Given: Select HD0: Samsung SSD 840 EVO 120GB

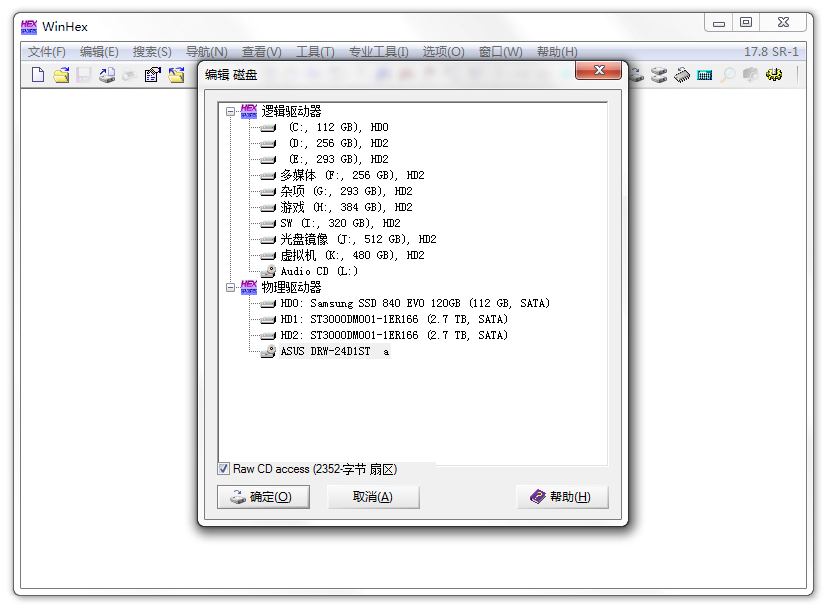Looking at the screenshot, I should tap(415, 304).
